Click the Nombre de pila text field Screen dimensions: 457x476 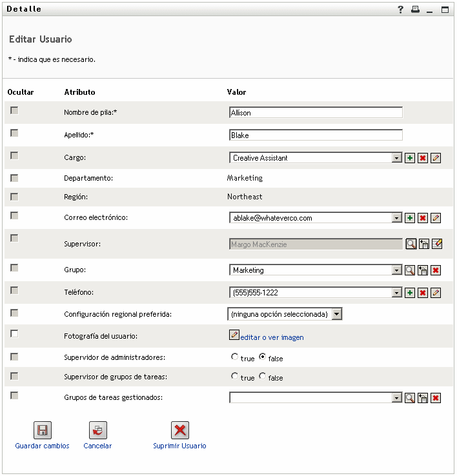316,113
